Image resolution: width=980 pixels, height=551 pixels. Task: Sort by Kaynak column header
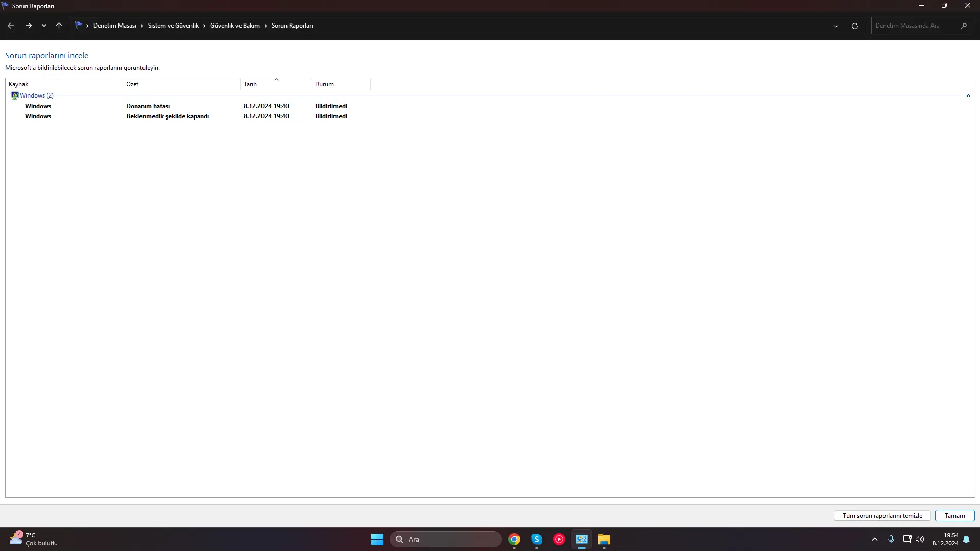pyautogui.click(x=64, y=84)
